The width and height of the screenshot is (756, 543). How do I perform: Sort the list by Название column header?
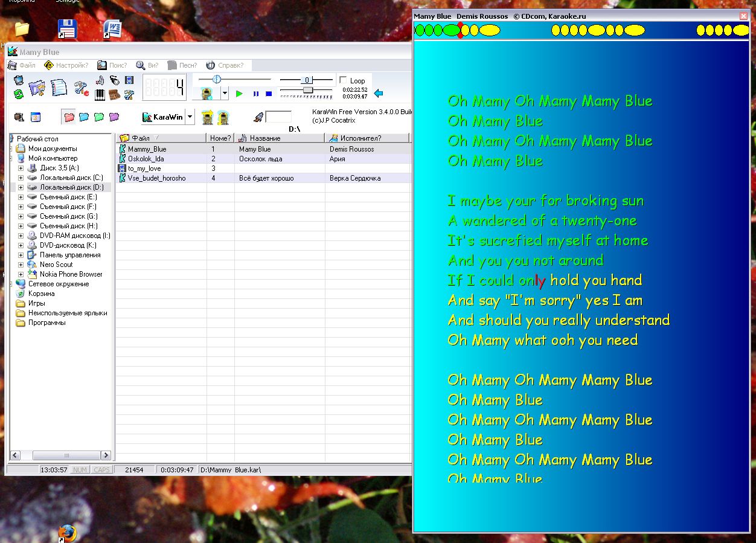click(265, 138)
